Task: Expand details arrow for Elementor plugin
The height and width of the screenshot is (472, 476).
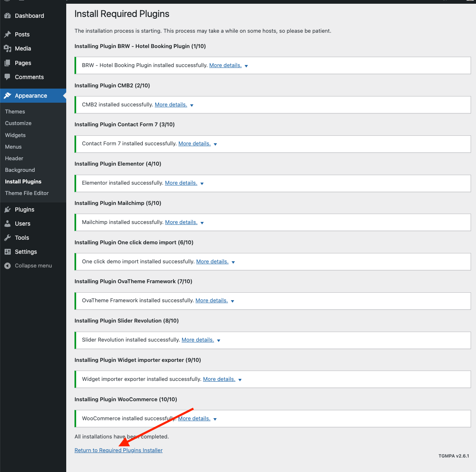Action: point(202,183)
